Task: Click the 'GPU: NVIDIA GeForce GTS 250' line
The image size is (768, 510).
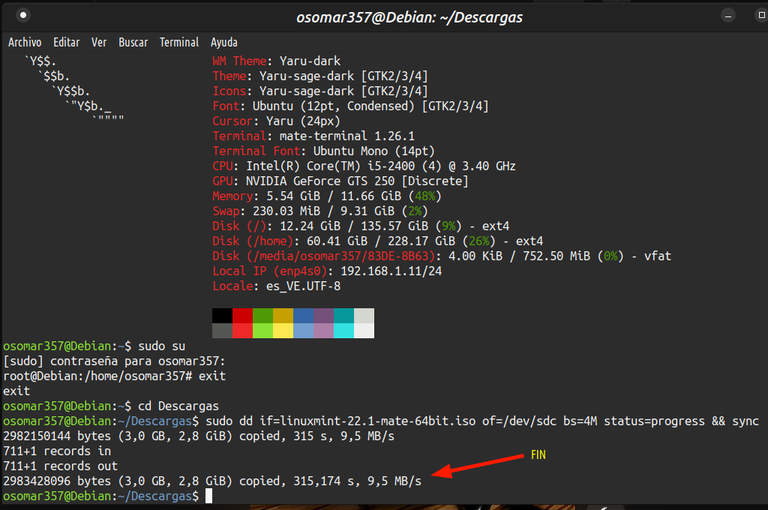Action: click(340, 181)
